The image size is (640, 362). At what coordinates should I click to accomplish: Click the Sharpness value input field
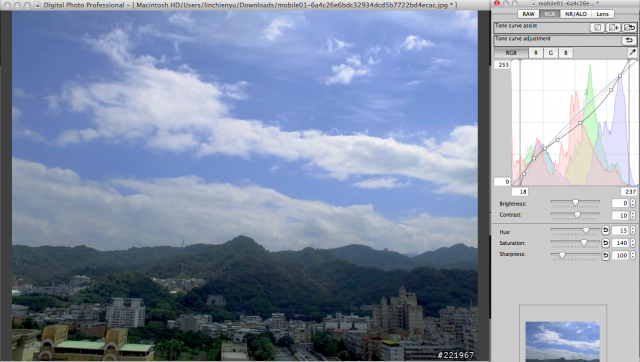point(620,255)
